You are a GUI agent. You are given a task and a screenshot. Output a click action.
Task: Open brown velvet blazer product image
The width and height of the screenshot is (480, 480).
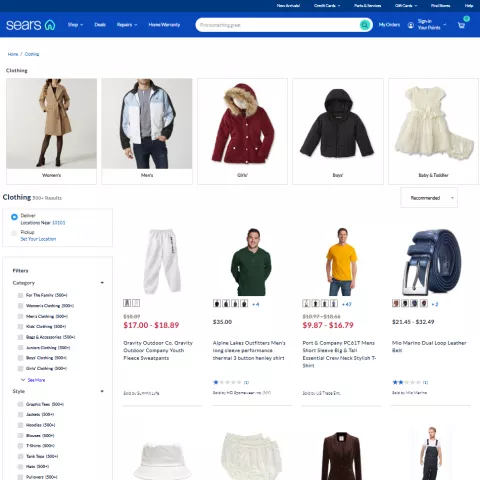click(x=341, y=456)
